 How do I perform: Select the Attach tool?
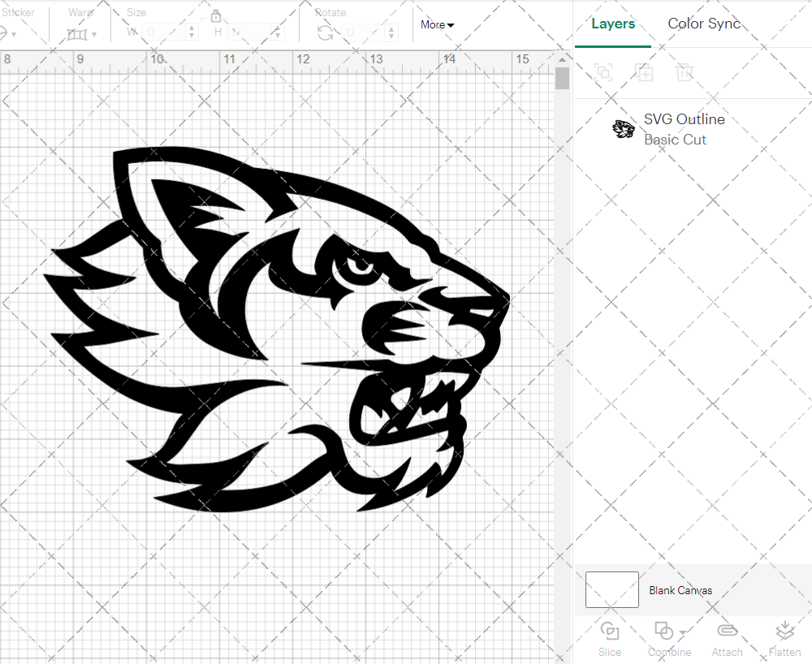point(727,640)
